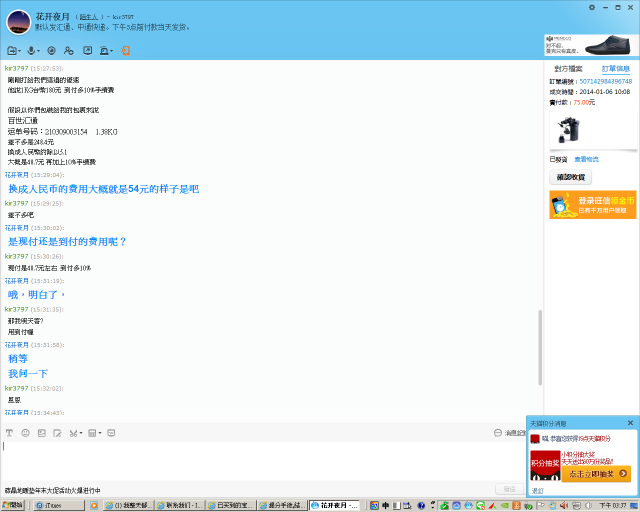Expand the screenshot scissors dropdown arrow
Image resolution: width=640 pixels, height=512 pixels.
tap(81, 433)
